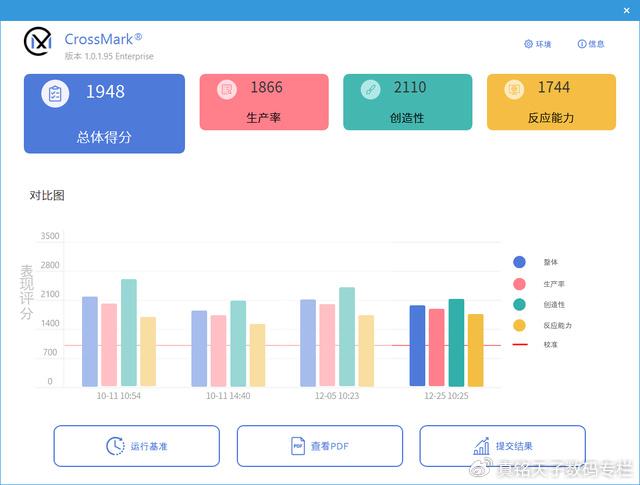Click the 对比图 heading
This screenshot has width=640, height=485.
(47, 196)
